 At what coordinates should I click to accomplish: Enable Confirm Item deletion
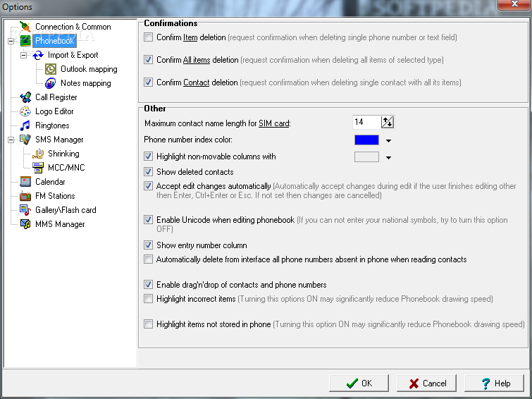click(x=148, y=37)
